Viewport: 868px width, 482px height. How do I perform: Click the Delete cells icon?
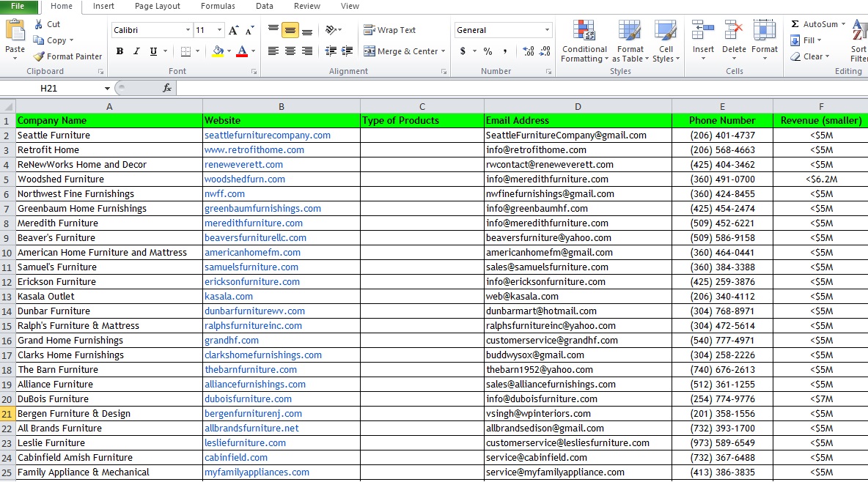coord(734,31)
